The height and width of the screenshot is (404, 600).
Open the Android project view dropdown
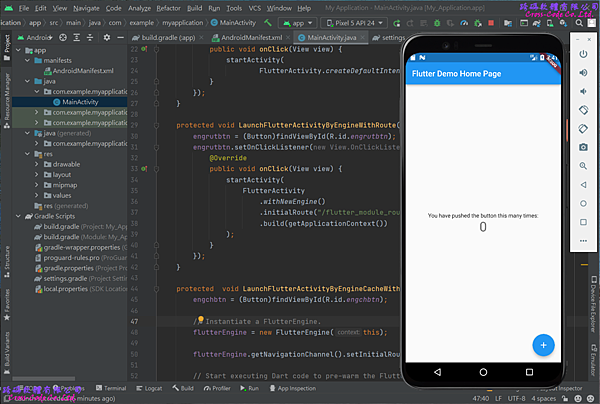tap(40, 38)
